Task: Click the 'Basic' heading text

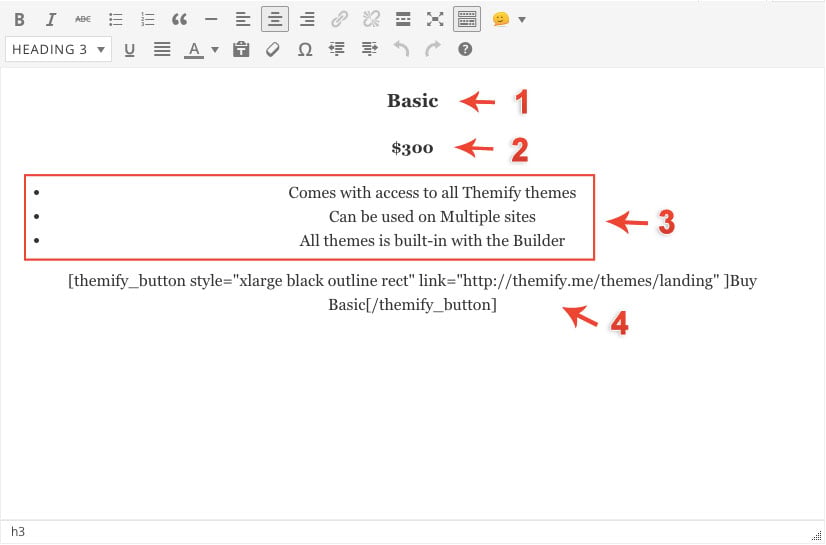Action: pos(412,101)
